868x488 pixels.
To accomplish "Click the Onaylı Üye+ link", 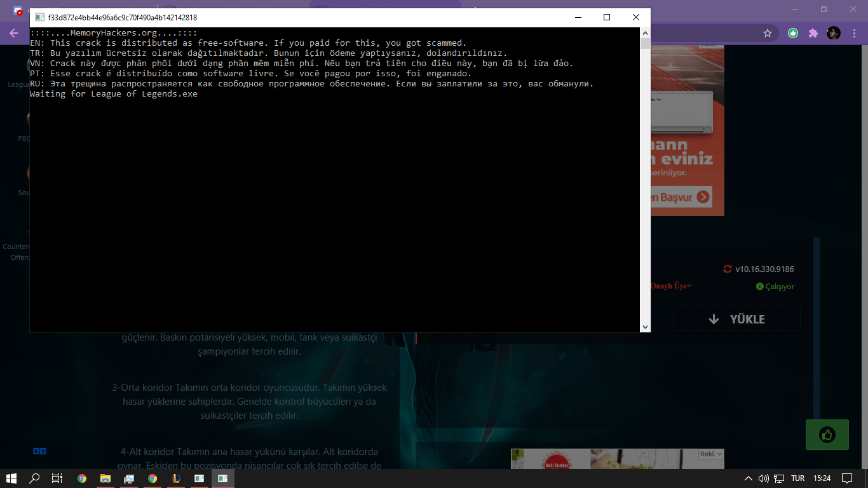I will click(x=671, y=286).
